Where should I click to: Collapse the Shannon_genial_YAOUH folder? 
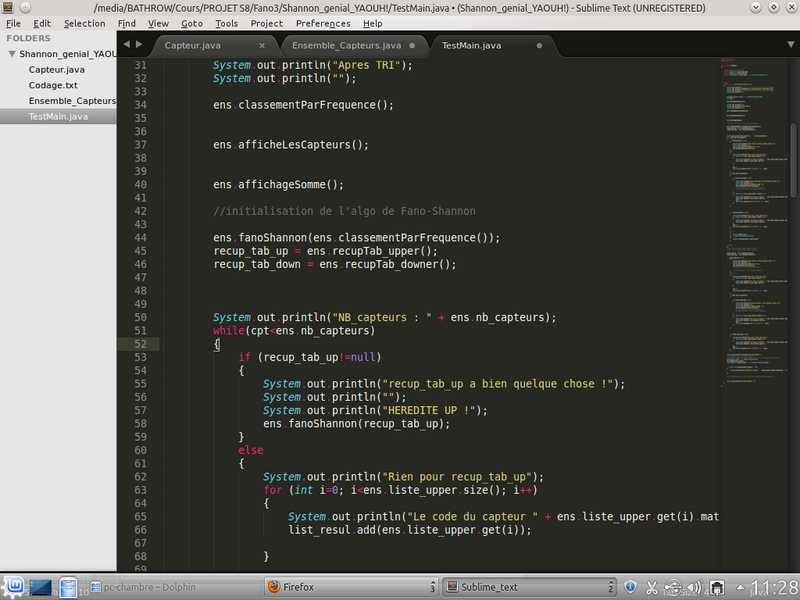point(11,55)
